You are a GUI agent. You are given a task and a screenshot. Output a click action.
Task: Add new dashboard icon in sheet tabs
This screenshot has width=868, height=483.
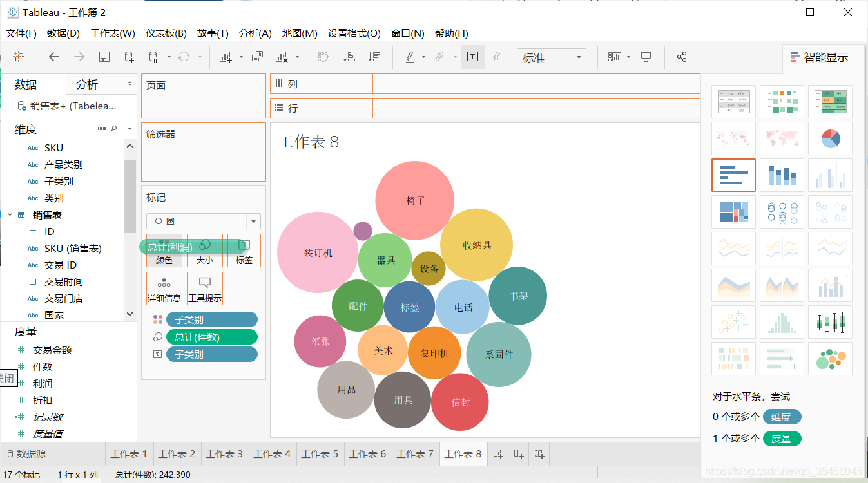(518, 453)
